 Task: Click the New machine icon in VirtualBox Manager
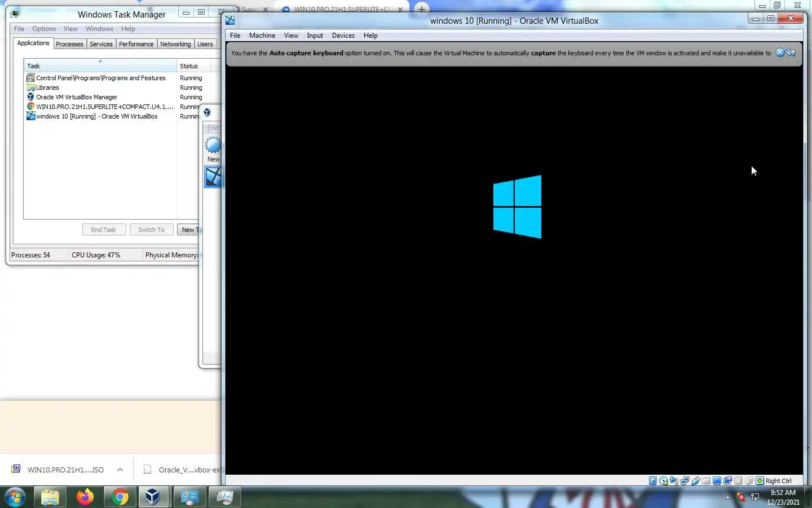click(213, 146)
